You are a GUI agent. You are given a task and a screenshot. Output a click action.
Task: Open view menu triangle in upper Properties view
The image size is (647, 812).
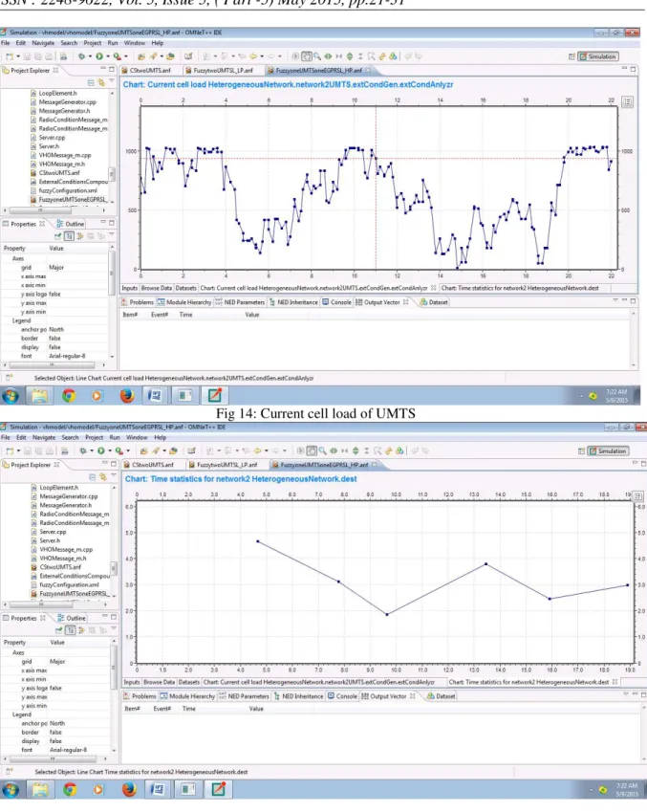click(112, 235)
